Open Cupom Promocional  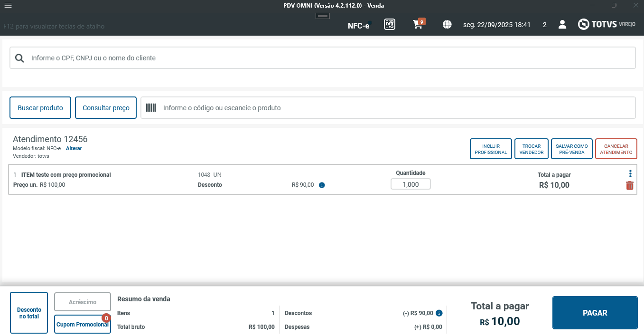(83, 324)
